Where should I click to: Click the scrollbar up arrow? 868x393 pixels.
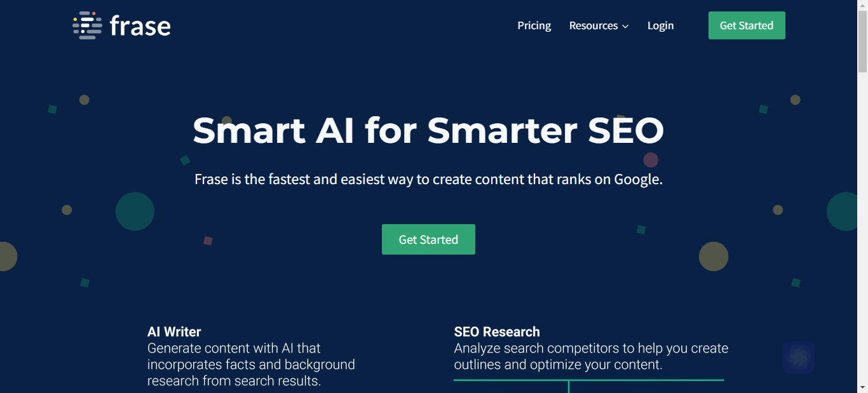tap(862, 5)
